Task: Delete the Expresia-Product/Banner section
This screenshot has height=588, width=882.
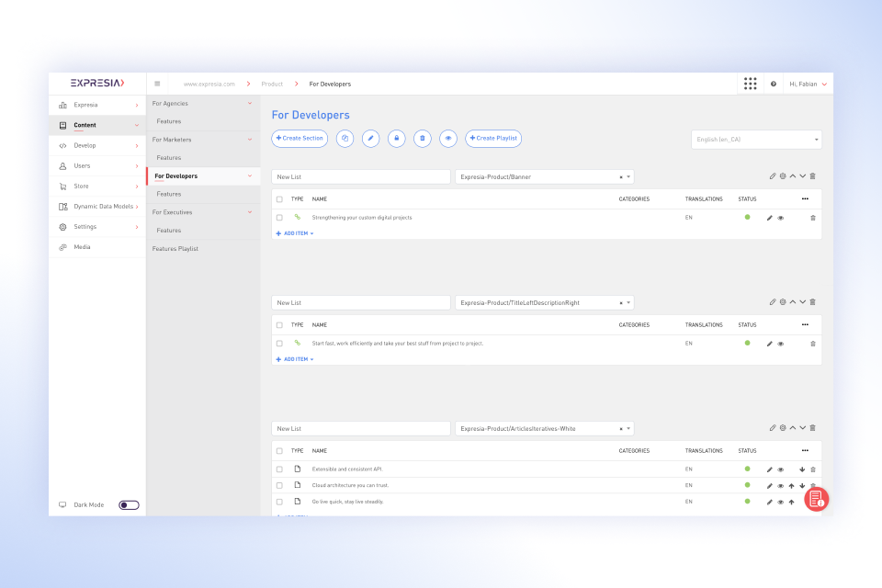Action: click(812, 176)
